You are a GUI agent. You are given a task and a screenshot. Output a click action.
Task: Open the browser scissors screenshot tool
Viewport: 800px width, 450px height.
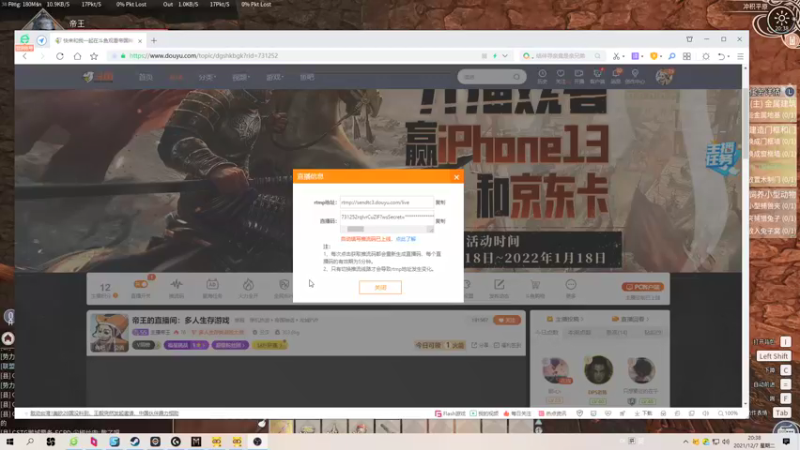pyautogui.click(x=616, y=56)
